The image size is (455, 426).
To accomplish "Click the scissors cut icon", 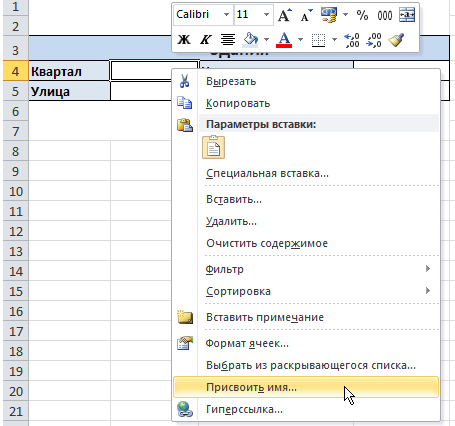I will click(x=184, y=81).
